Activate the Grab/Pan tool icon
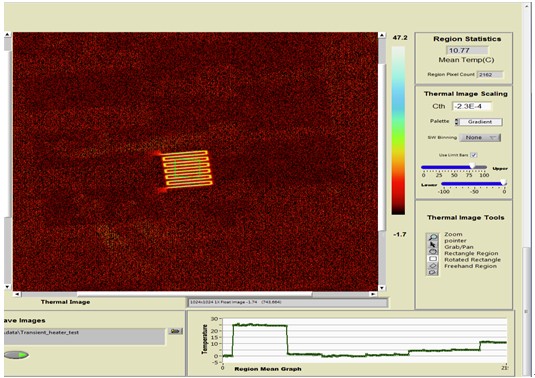Screen dimensions: 535x378 433,251
